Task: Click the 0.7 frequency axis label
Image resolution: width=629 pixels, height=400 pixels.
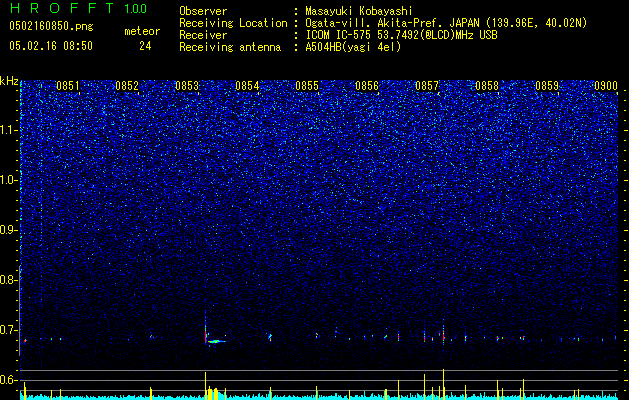Action: pyautogui.click(x=8, y=330)
